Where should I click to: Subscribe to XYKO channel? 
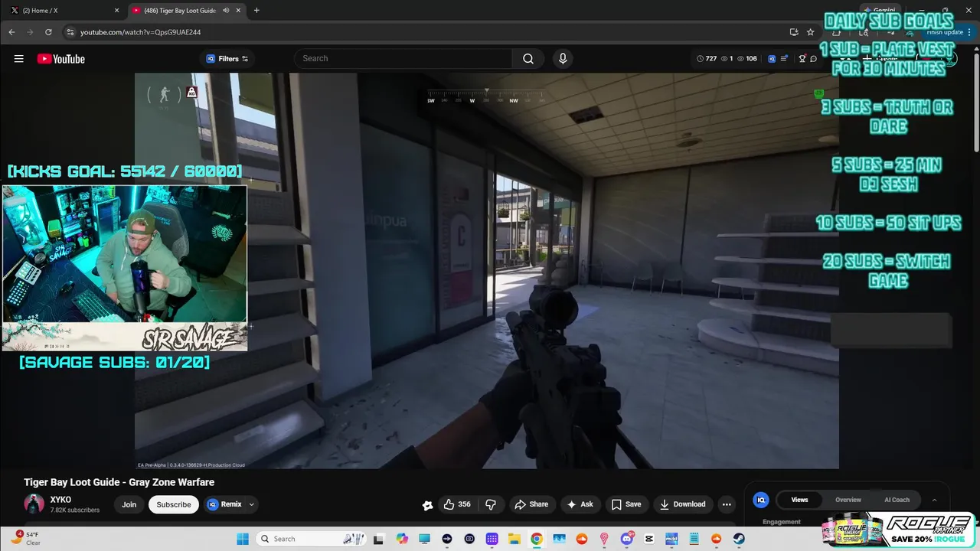(x=174, y=504)
